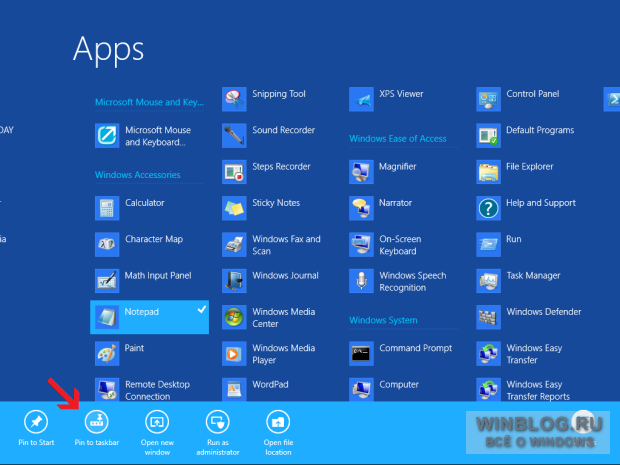The height and width of the screenshot is (465, 620).
Task: Click the 'Sticky Notes' label
Action: tap(276, 203)
